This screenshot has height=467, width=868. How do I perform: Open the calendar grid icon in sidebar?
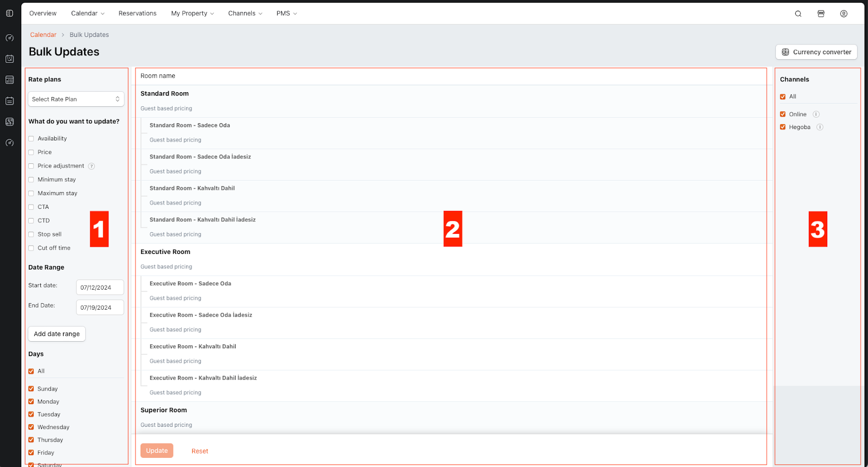pyautogui.click(x=9, y=80)
